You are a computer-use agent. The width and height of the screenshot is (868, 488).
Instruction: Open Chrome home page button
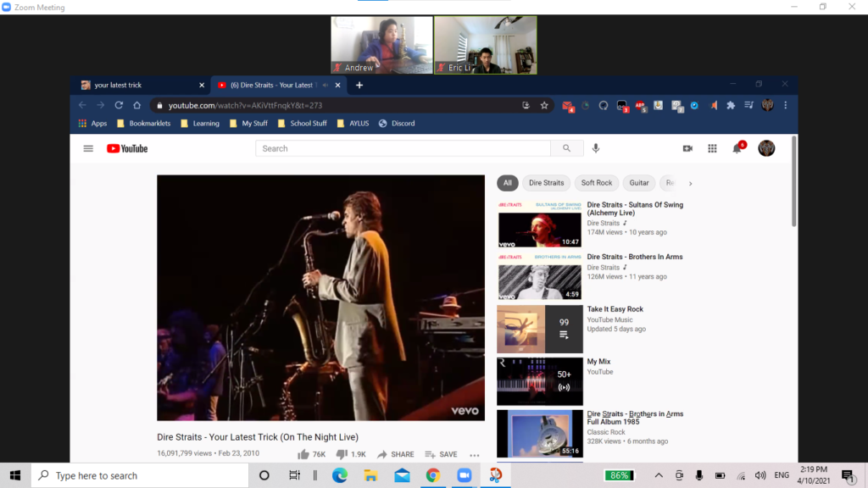(x=136, y=105)
